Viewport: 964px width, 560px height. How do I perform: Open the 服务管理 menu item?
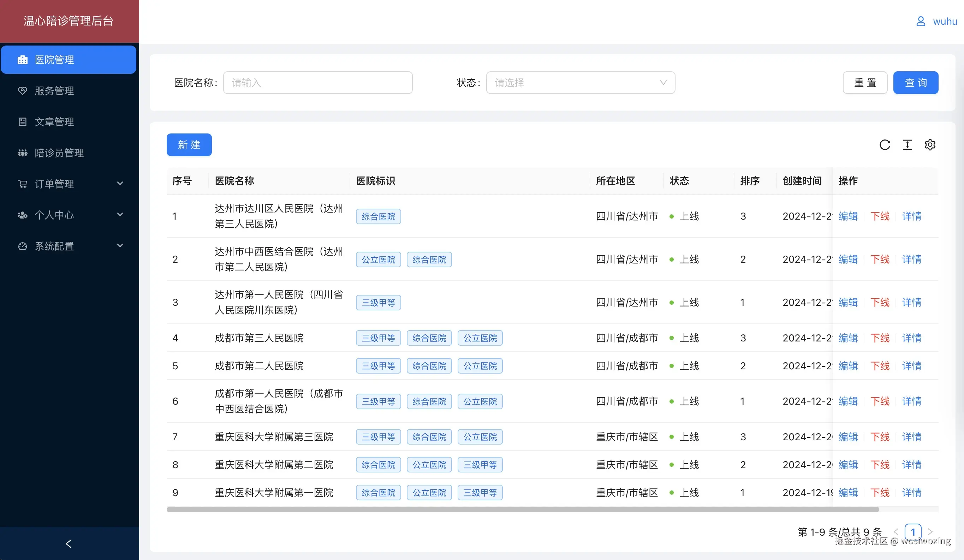pyautogui.click(x=54, y=91)
